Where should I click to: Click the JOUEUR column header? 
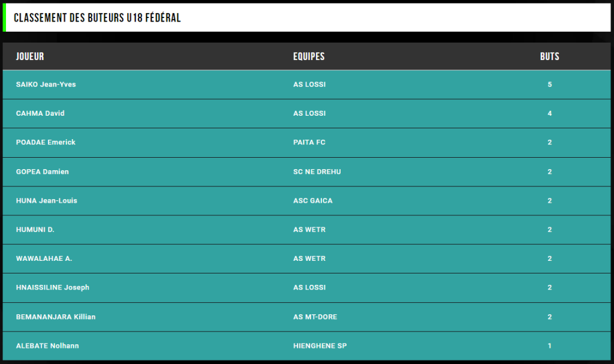click(30, 56)
